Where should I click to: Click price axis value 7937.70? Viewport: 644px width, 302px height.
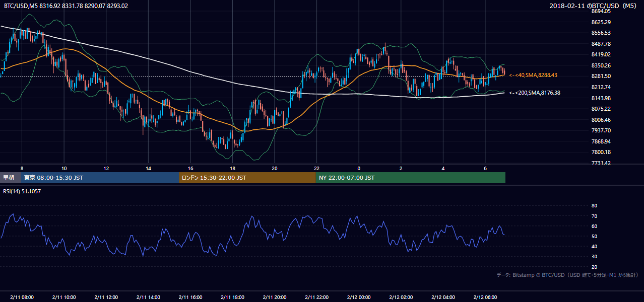601,130
